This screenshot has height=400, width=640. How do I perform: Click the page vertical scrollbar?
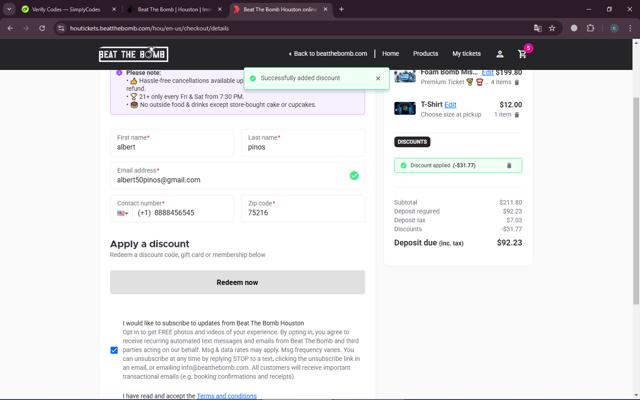(x=636, y=200)
